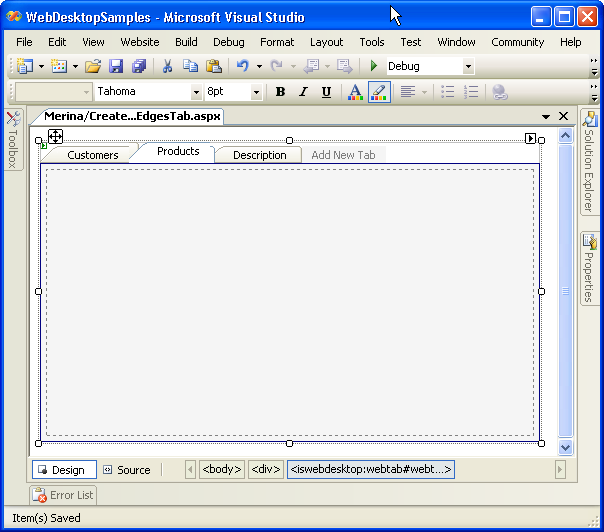604x532 pixels.
Task: Switch to Source view
Action: click(x=126, y=470)
